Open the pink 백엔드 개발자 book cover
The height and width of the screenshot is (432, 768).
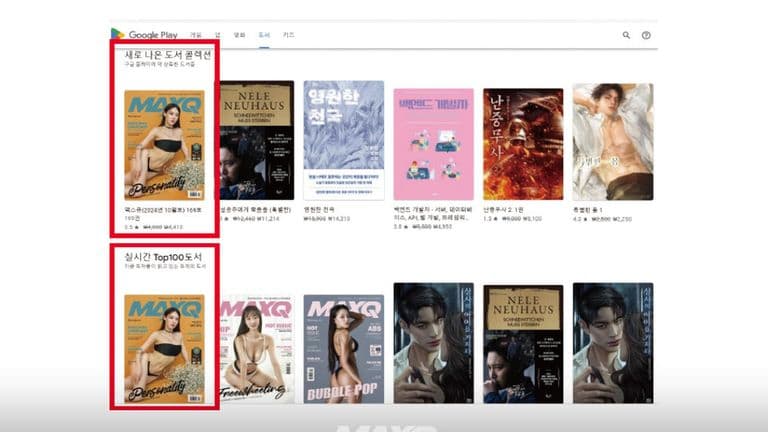[x=433, y=145]
